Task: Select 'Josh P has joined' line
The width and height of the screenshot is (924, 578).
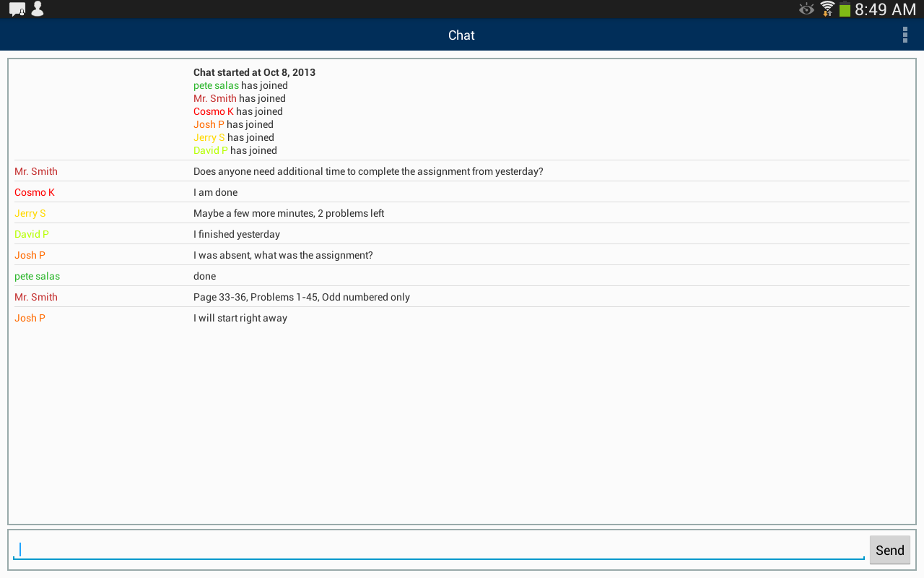Action: pyautogui.click(x=233, y=124)
